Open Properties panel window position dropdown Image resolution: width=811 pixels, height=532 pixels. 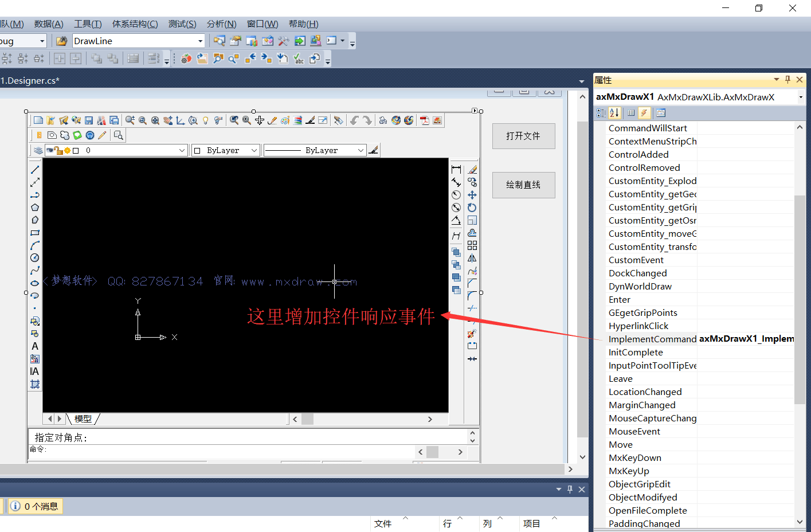[777, 80]
